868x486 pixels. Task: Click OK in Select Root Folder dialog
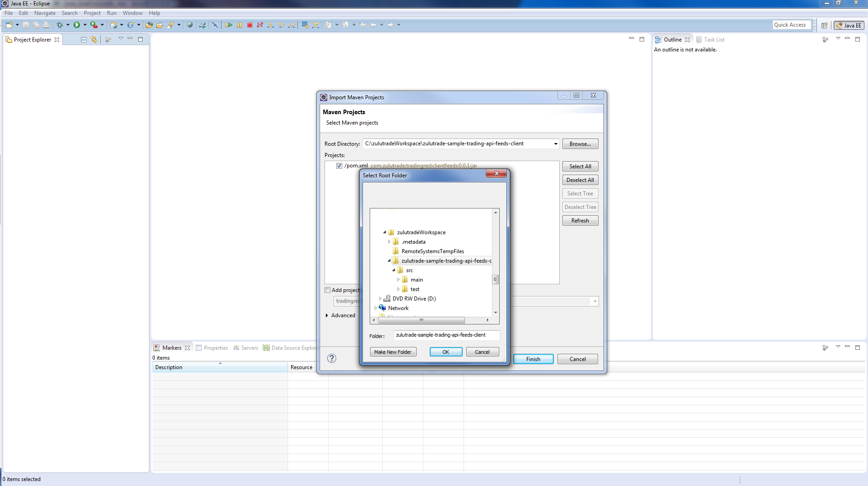446,352
